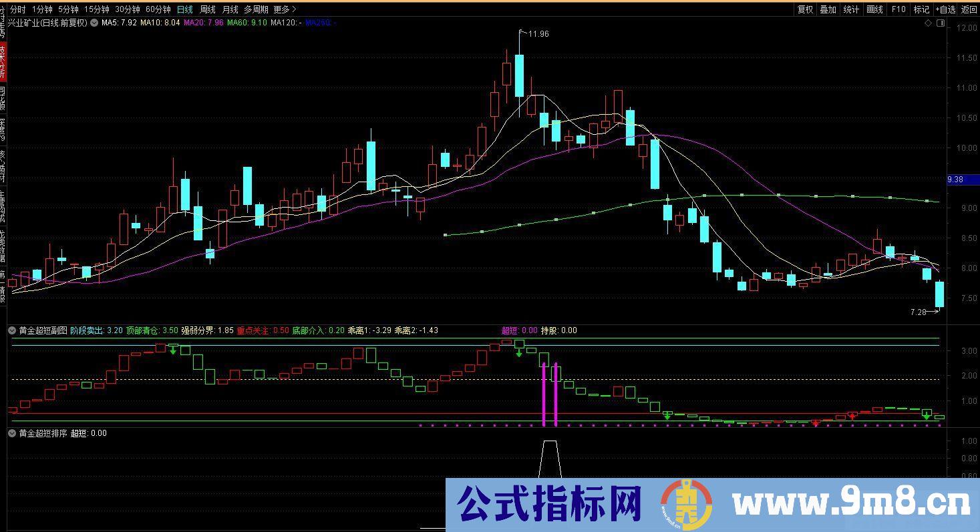
Task: Open the 主营构成 sidebar tab
Action: (x=3, y=206)
